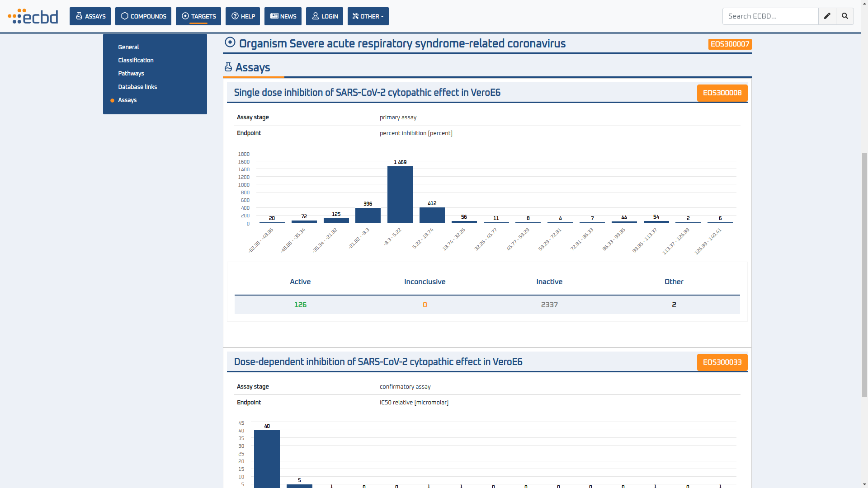Click the EOS300007 identifier badge
The width and height of the screenshot is (868, 488).
730,44
